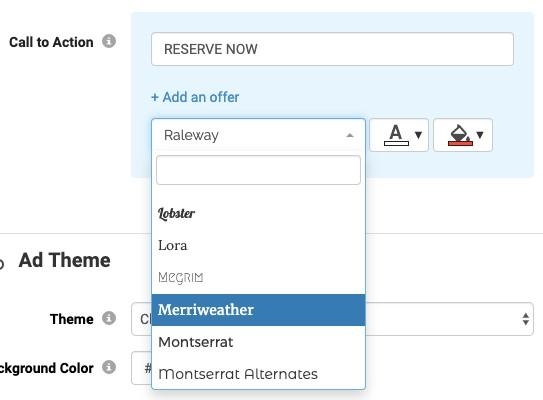Image resolution: width=543 pixels, height=400 pixels.
Task: Click the dropdown arrow beside text color A
Action: (418, 135)
